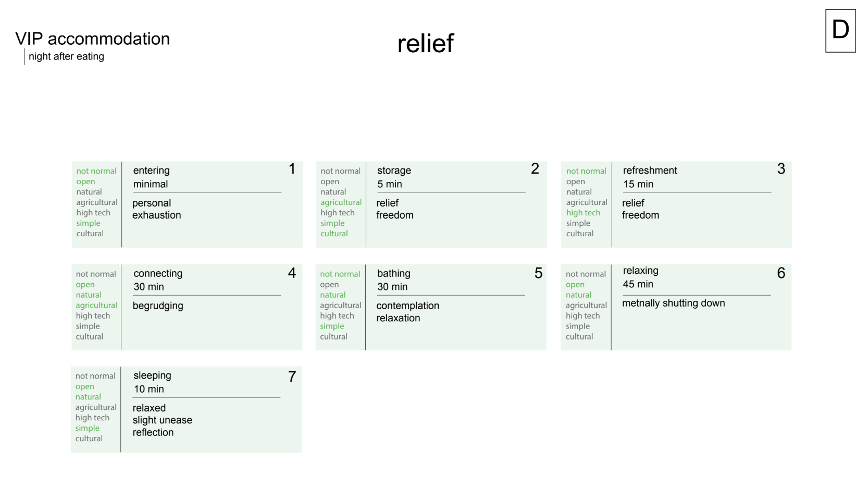The width and height of the screenshot is (868, 485).
Task: Click the "VIP accommodation" heading
Action: coord(92,39)
